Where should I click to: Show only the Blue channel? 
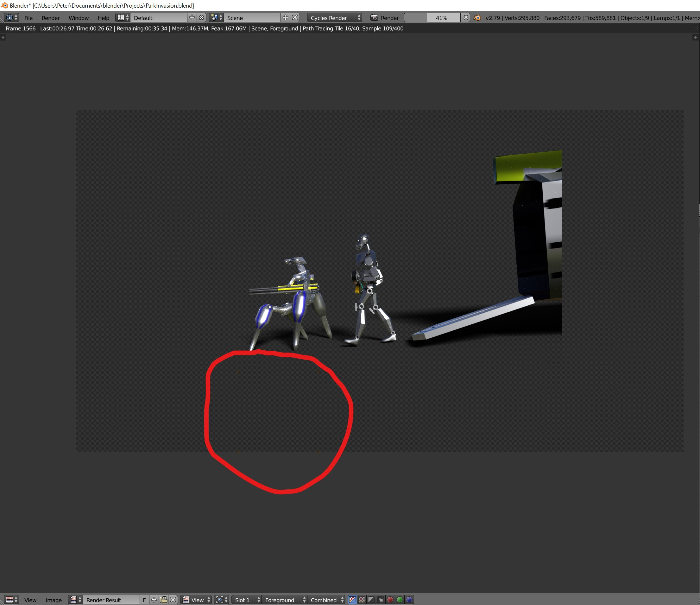[409, 600]
